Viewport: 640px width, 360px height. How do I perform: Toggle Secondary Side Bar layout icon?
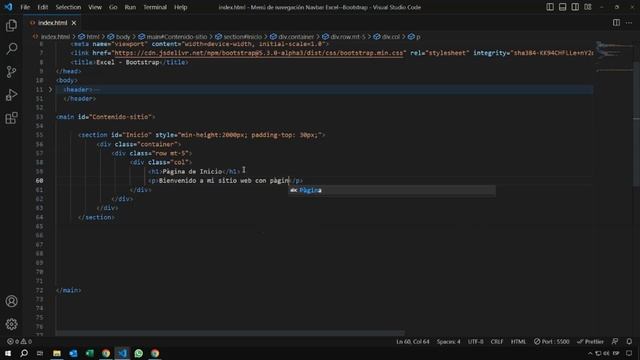coord(575,7)
